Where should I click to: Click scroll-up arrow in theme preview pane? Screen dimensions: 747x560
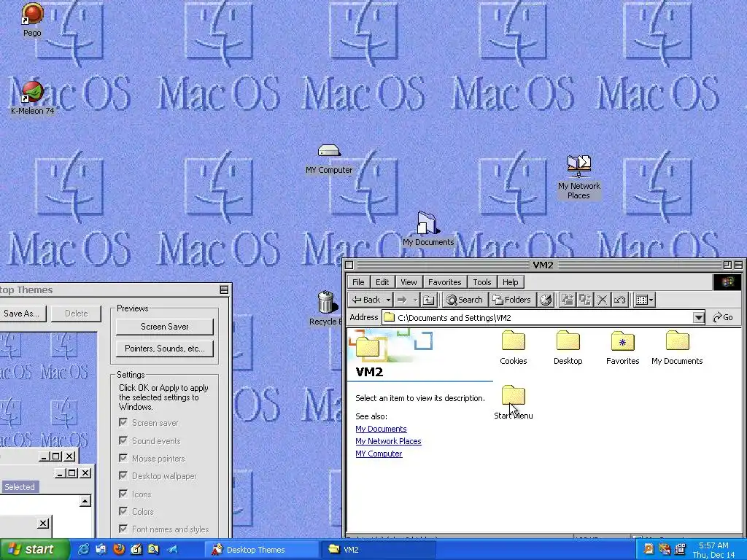click(85, 500)
